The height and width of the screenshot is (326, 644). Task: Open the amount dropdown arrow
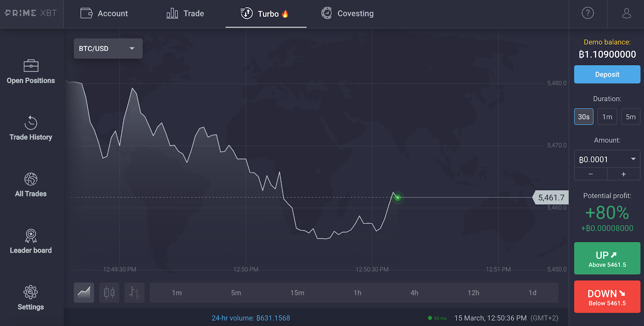(633, 159)
